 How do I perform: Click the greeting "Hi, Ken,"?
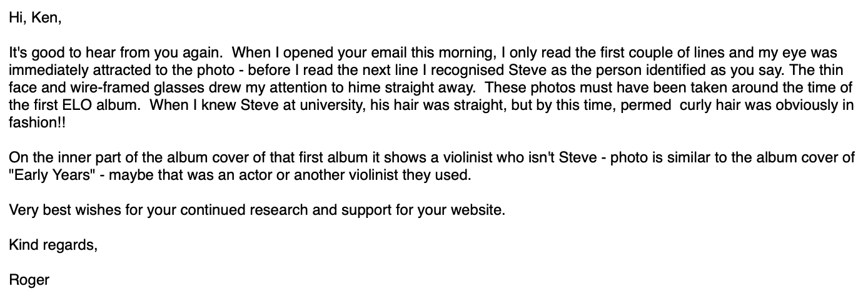35,18
